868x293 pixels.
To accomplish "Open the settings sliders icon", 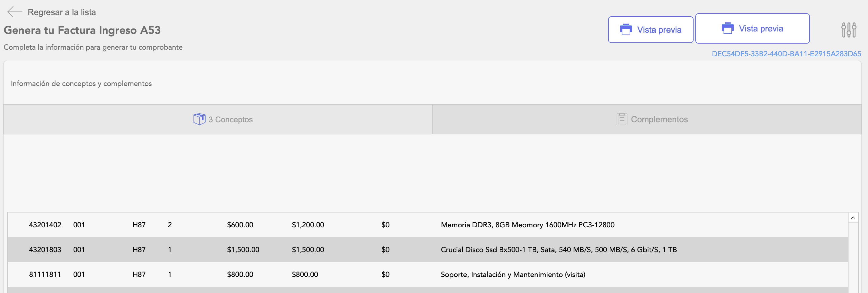I will pyautogui.click(x=848, y=30).
